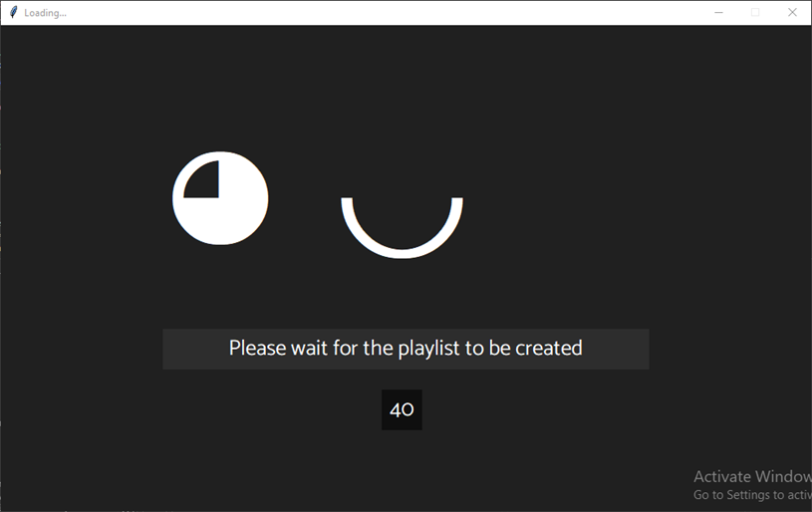Click the pie-shaped loading spinner
Image resolution: width=812 pixels, height=512 pixels.
pos(220,198)
